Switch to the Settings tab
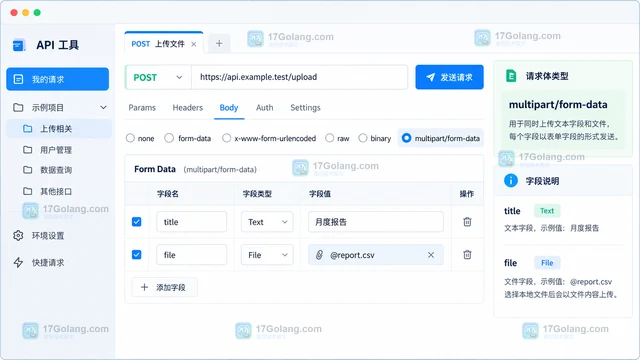640x360 pixels. [305, 108]
